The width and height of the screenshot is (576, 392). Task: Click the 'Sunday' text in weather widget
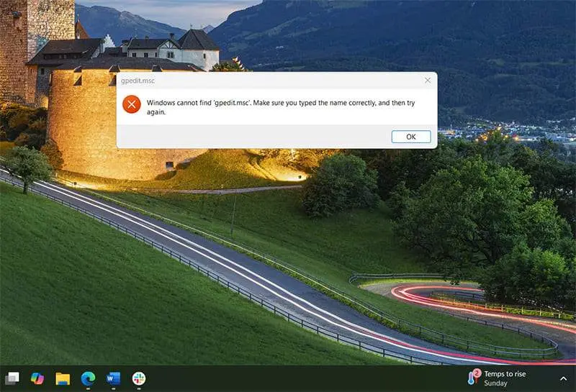495,383
